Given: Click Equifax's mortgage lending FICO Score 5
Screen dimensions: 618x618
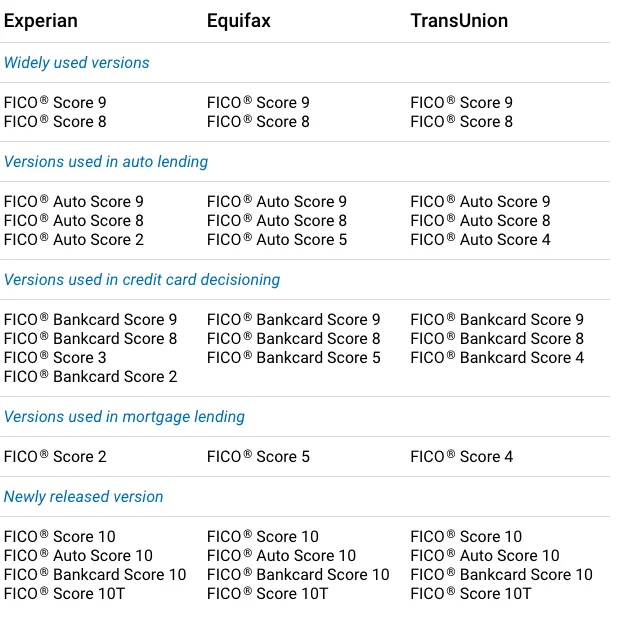Looking at the screenshot, I should (x=258, y=457).
